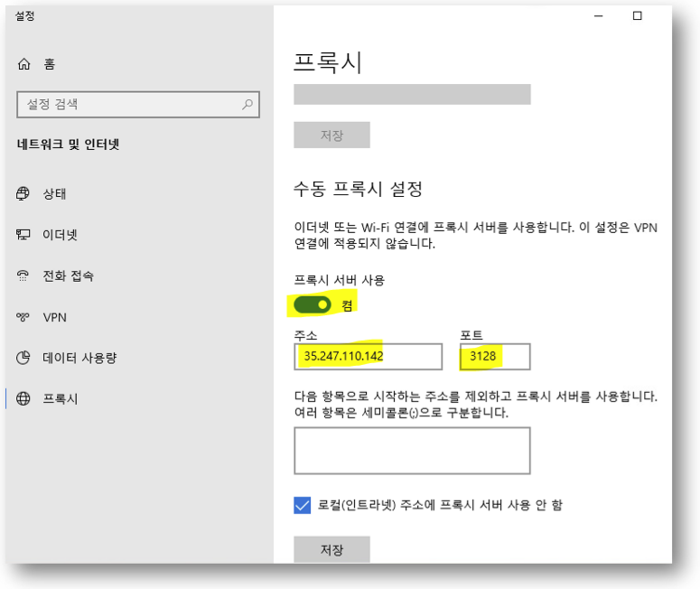The height and width of the screenshot is (589, 700).
Task: Click the search magnifier icon
Action: 247,105
